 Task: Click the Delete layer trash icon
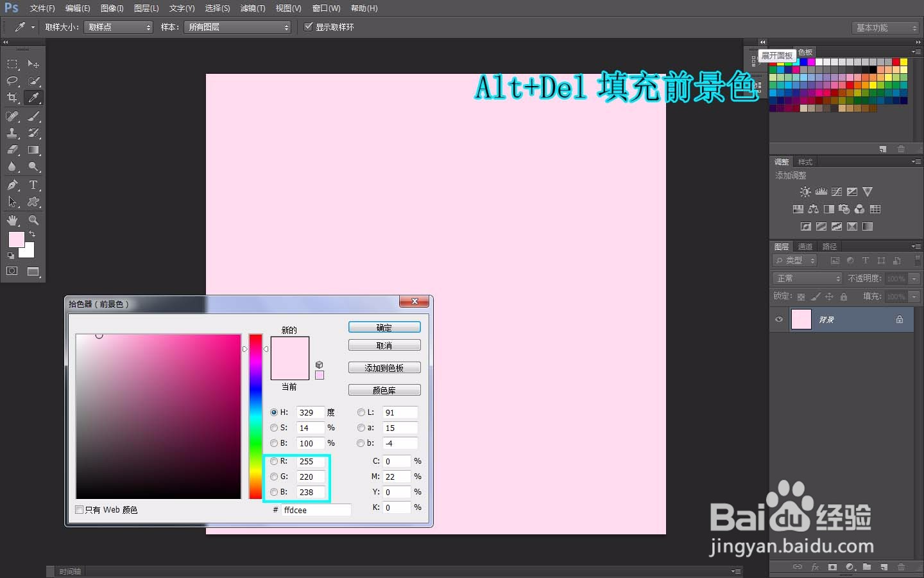click(x=902, y=568)
